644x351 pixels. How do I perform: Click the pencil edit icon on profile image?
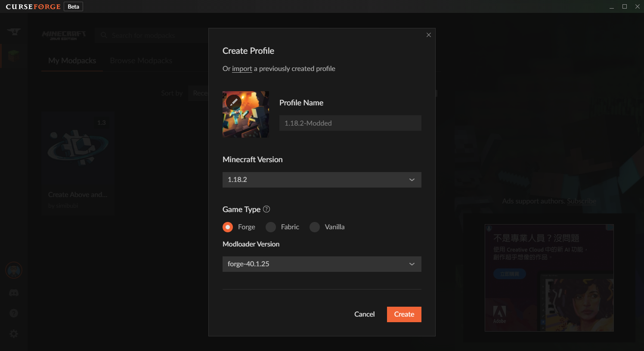tap(233, 102)
